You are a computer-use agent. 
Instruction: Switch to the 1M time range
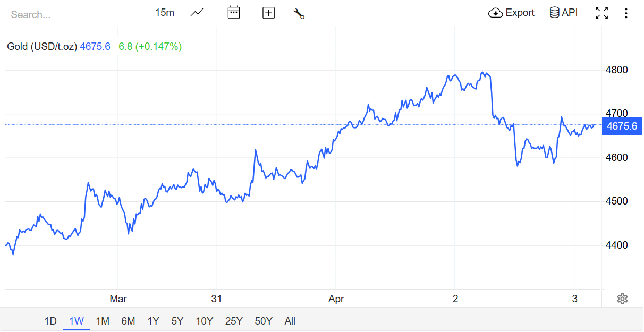tap(103, 321)
